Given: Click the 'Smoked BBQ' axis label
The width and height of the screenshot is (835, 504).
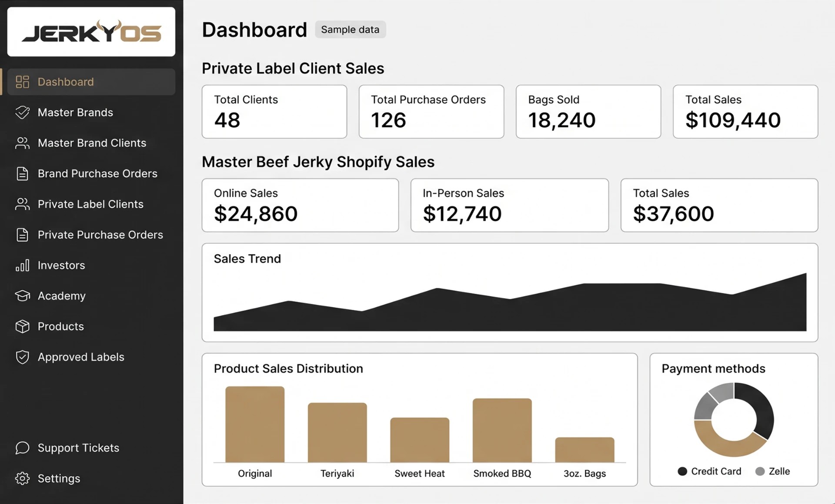Looking at the screenshot, I should [502, 474].
